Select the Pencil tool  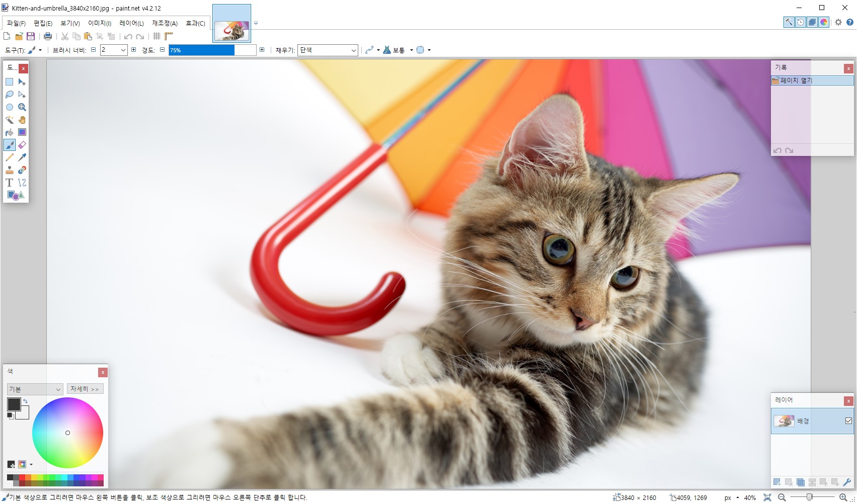coord(9,157)
